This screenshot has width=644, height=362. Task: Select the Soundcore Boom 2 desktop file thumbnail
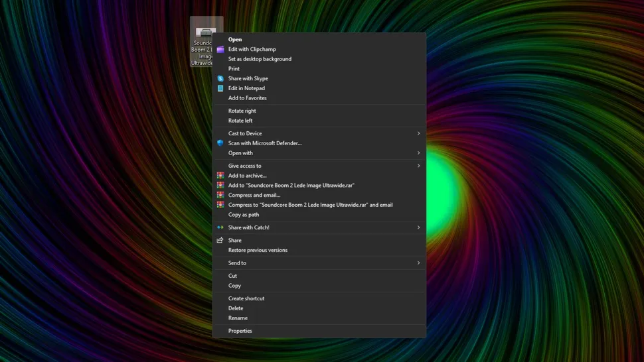tap(205, 30)
